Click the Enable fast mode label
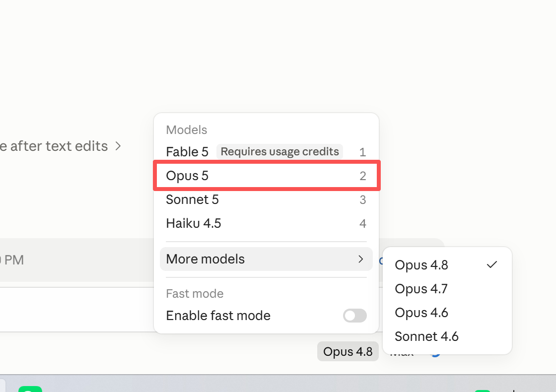 pos(218,316)
